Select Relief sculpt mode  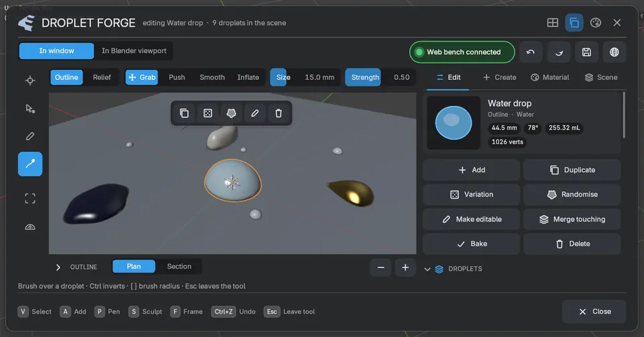click(102, 77)
